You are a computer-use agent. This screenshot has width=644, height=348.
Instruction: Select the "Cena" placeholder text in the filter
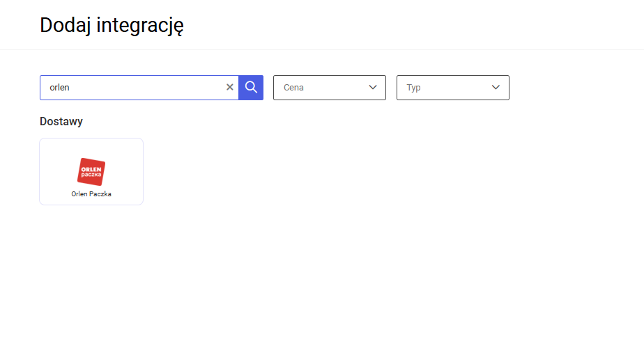point(293,88)
